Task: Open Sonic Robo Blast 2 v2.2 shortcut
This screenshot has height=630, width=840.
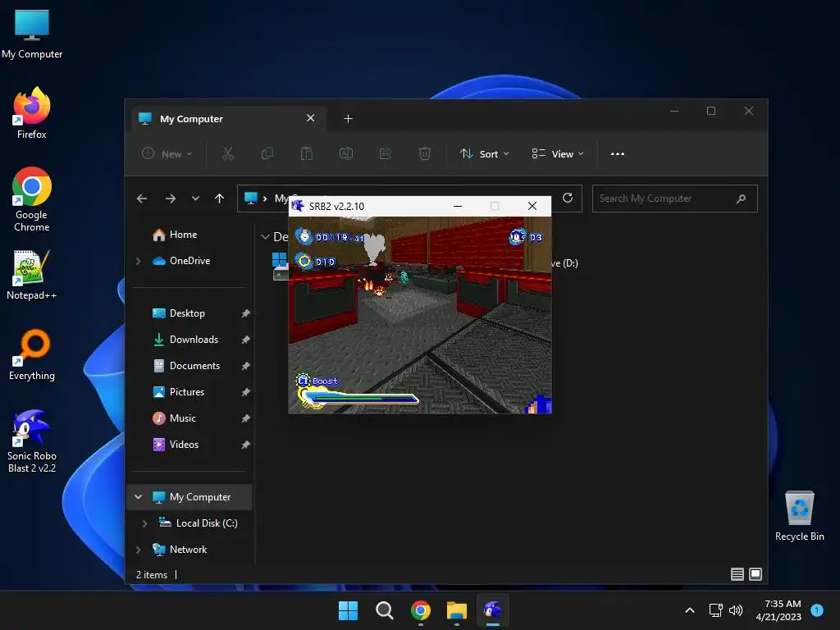Action: (32, 441)
